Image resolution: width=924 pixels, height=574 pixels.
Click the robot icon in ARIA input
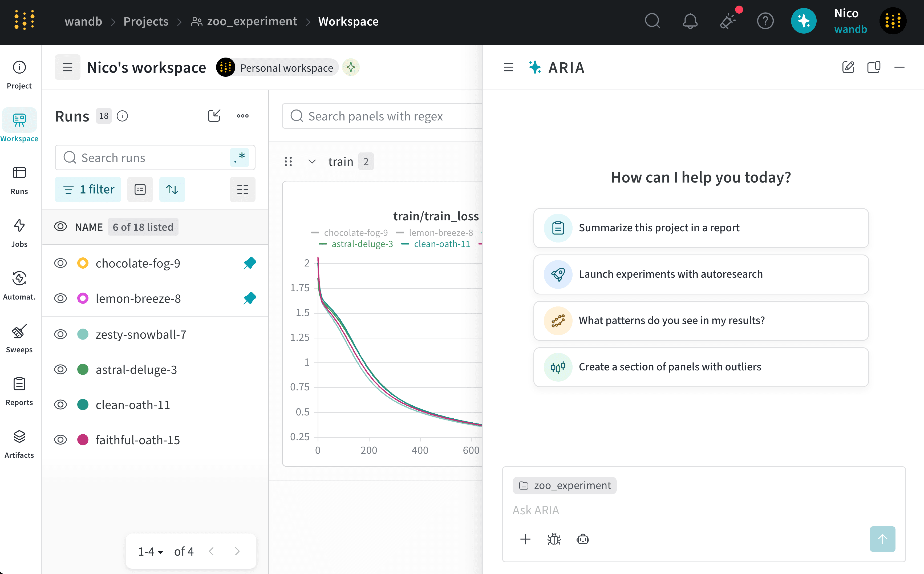coord(583,539)
